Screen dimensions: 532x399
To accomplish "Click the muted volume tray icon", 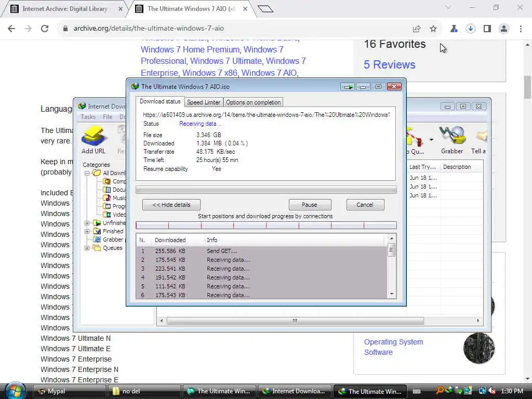I will click(x=491, y=391).
